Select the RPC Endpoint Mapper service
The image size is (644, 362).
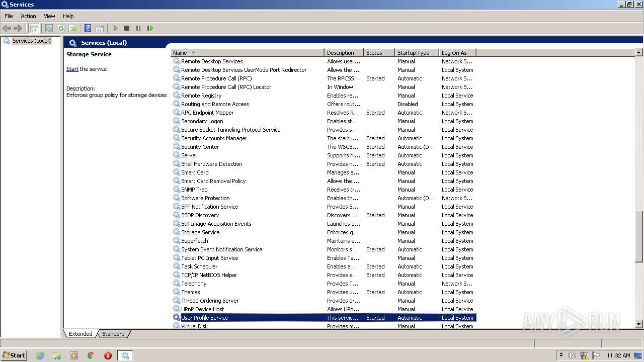[x=324, y=113]
